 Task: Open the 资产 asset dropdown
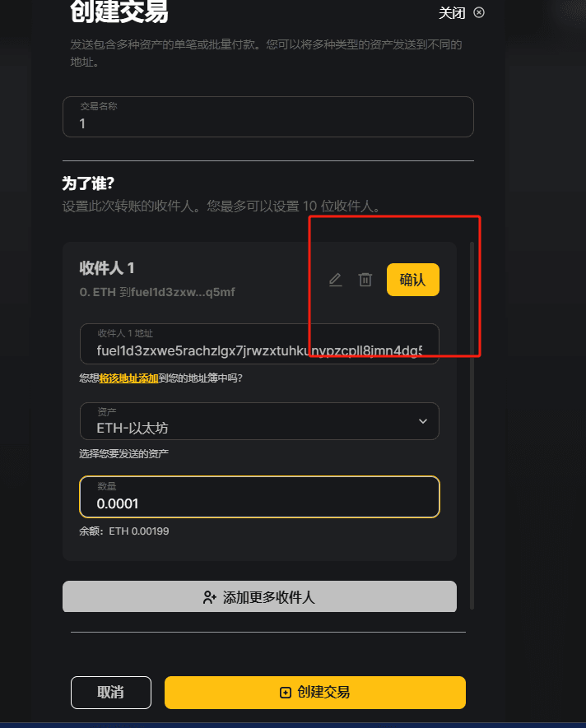[259, 421]
